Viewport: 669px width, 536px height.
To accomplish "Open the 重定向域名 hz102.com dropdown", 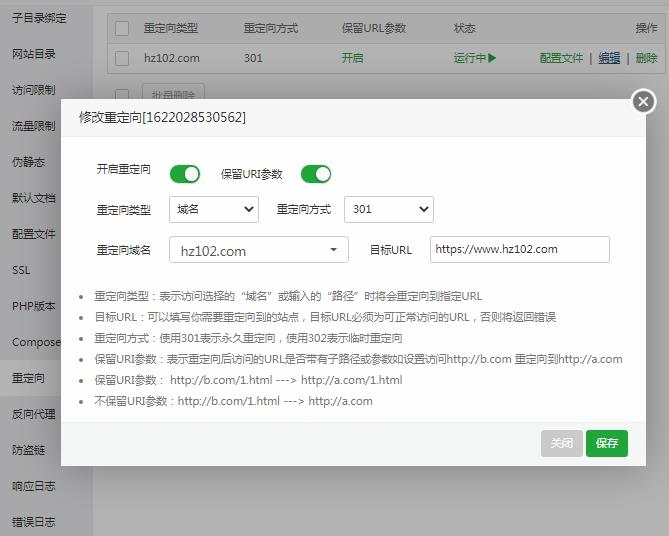I will pyautogui.click(x=259, y=250).
